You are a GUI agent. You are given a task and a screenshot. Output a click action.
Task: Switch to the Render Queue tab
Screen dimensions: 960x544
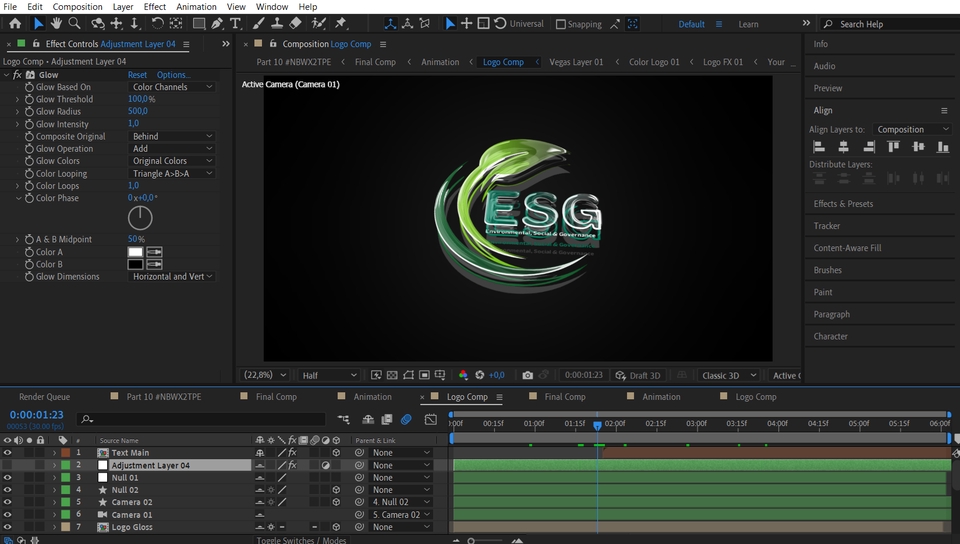[44, 397]
